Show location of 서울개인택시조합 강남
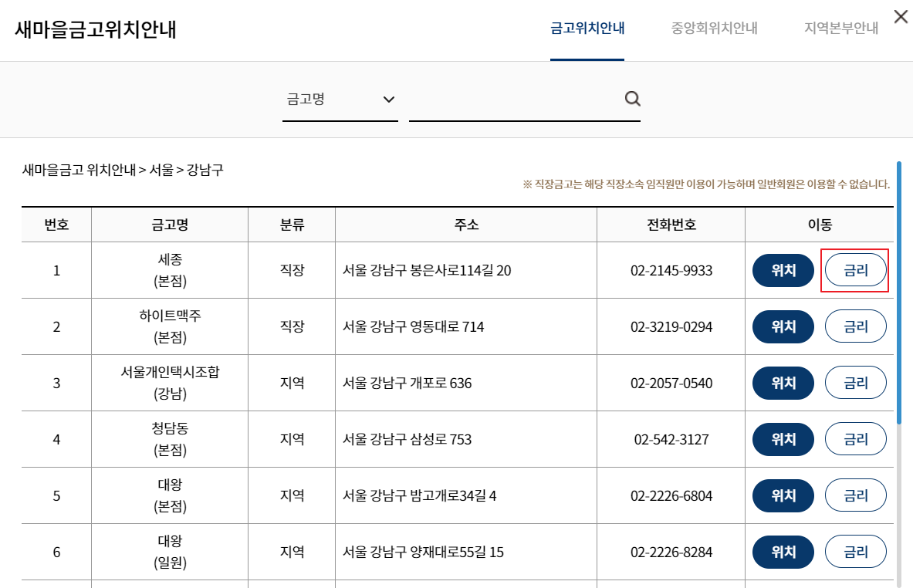 (783, 383)
